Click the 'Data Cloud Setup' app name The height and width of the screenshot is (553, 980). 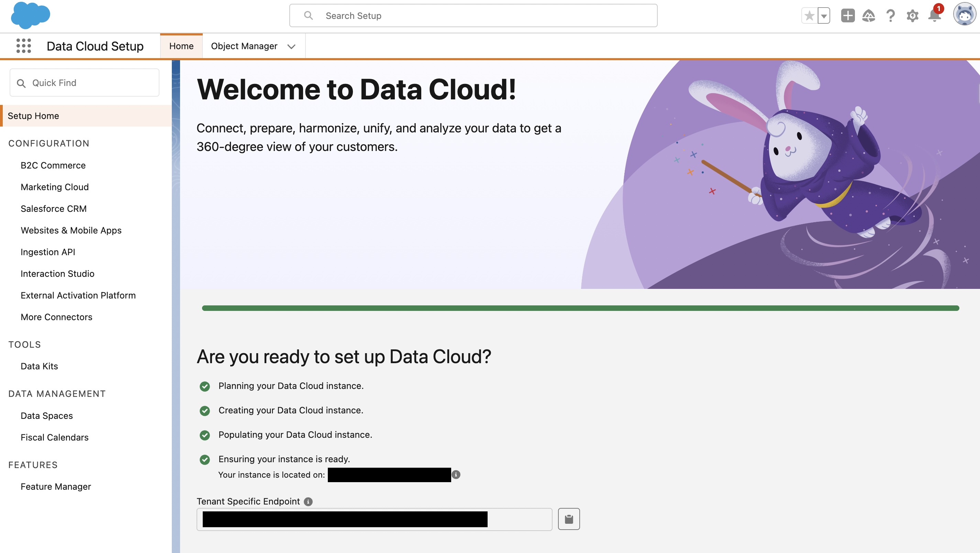coord(95,46)
